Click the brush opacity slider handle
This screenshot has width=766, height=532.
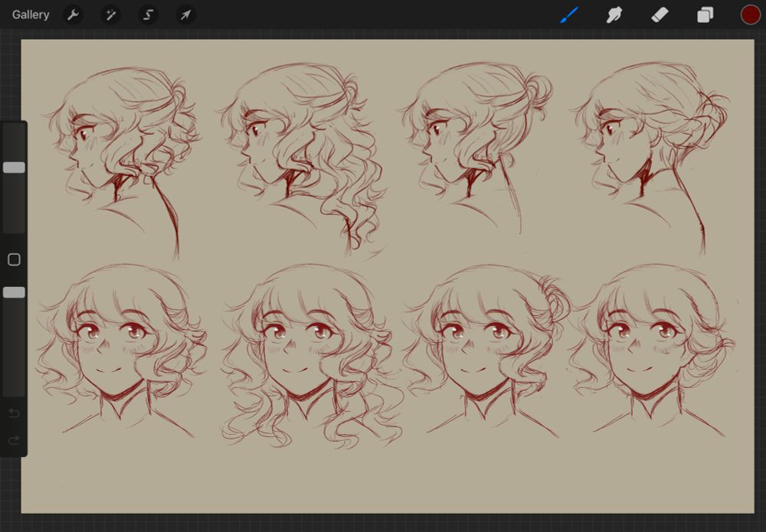point(14,292)
